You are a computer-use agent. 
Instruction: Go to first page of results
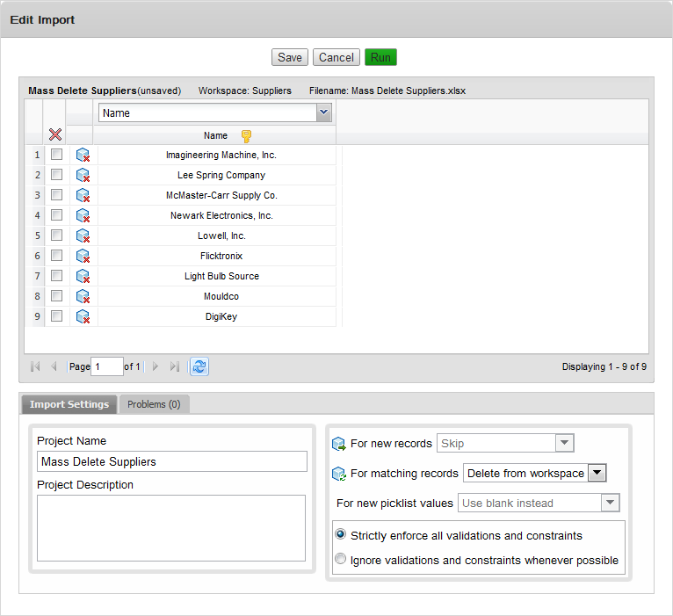[35, 366]
